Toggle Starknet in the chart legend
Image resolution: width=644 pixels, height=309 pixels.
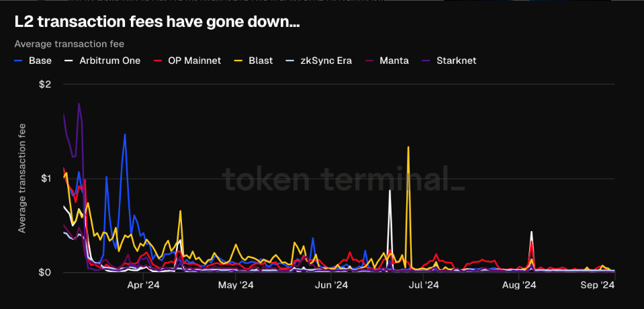[x=457, y=60]
